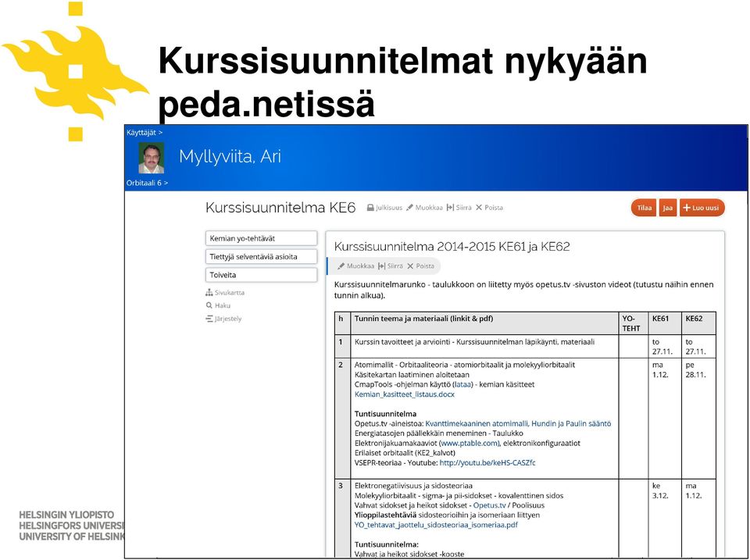Screen dimensions: 750x560
Task: Click the Jaa button
Action: pos(668,208)
